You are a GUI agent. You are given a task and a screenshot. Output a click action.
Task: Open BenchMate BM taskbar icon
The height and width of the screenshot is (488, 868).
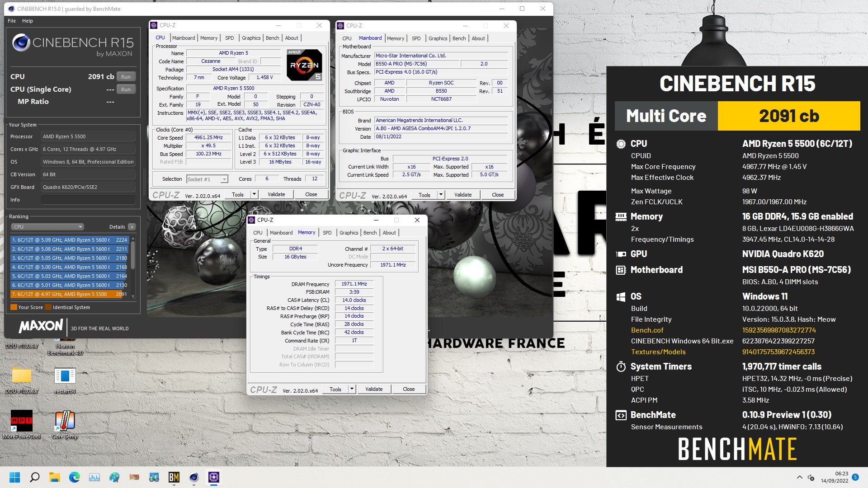coord(174,477)
